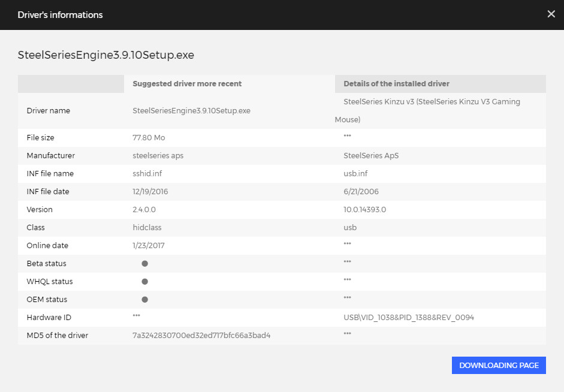Click the Online date 1/23/2017 value
564x392 pixels.
[x=148, y=246]
